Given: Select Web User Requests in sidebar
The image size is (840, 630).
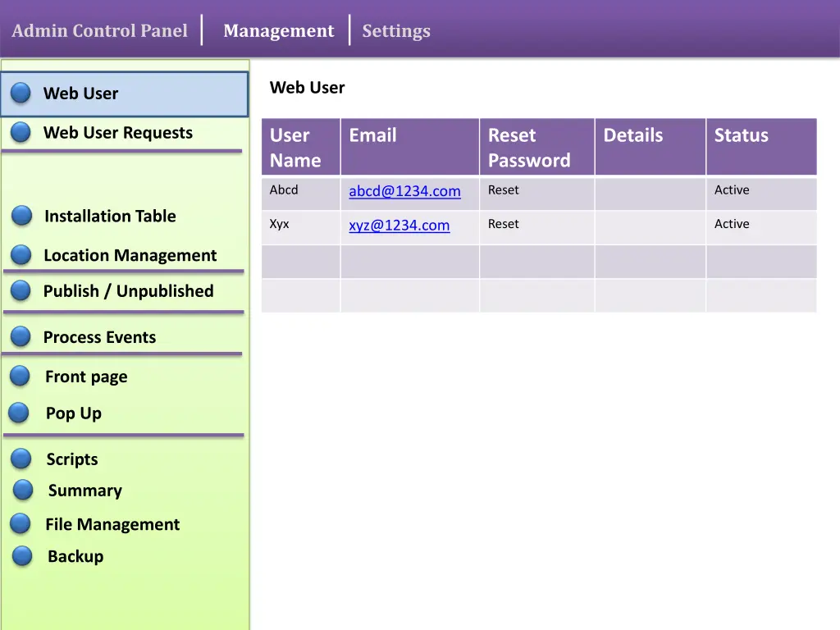Looking at the screenshot, I should click(x=117, y=133).
